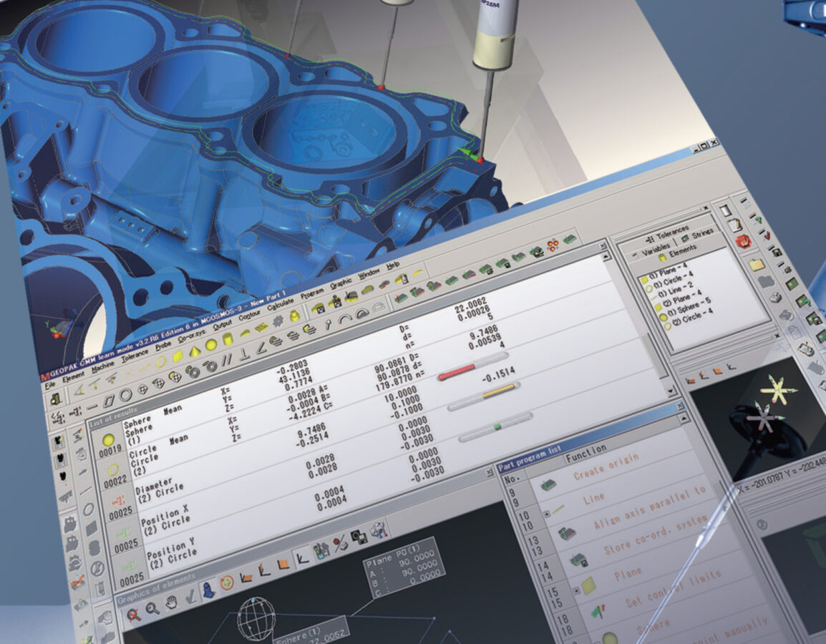826x644 pixels.
Task: Click the parallelism tolerance icon
Action: pyautogui.click(x=227, y=358)
